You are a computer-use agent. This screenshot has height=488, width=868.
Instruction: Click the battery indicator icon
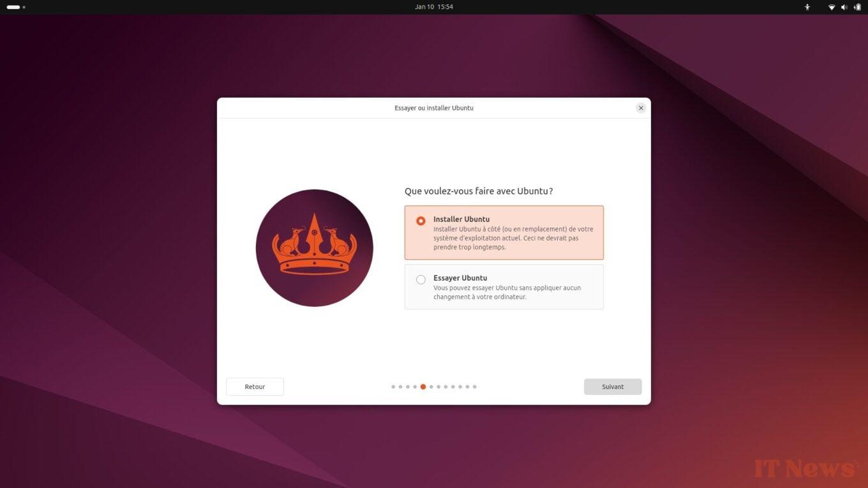pos(857,7)
